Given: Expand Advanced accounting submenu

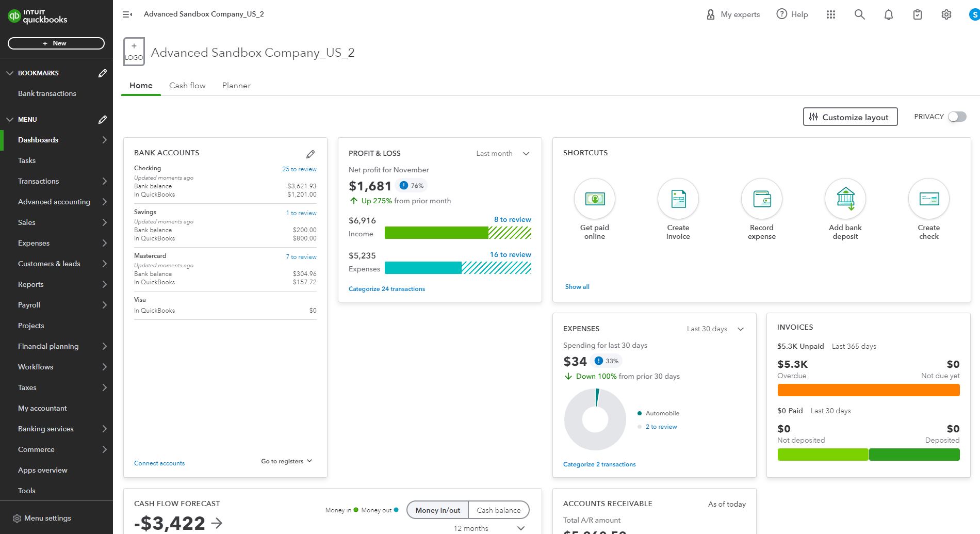Looking at the screenshot, I should coord(105,202).
